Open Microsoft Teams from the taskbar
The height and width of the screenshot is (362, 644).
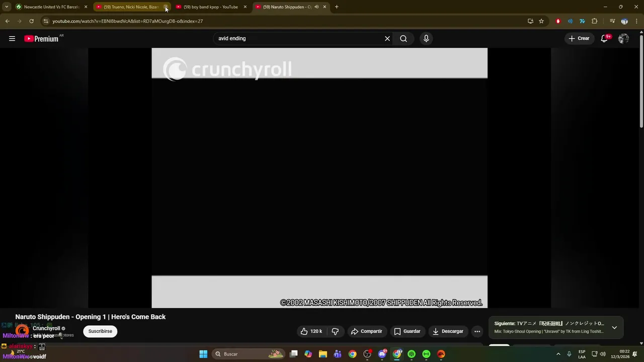point(338,354)
